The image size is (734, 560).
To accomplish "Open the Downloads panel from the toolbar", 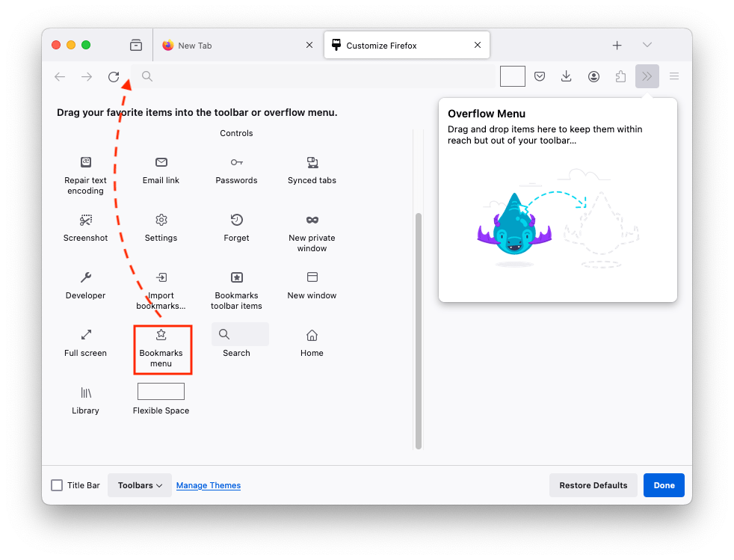I will (x=567, y=76).
